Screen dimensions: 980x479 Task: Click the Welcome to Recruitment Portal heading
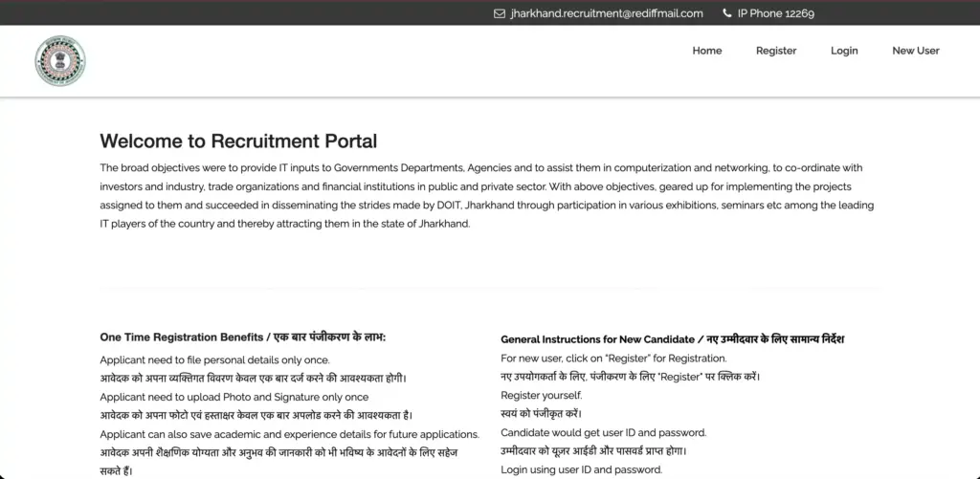point(238,142)
